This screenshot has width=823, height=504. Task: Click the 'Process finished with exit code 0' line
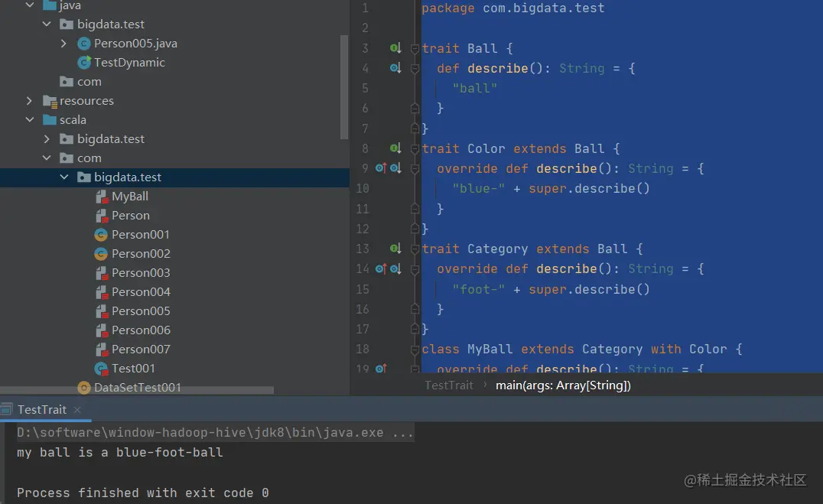(x=143, y=493)
